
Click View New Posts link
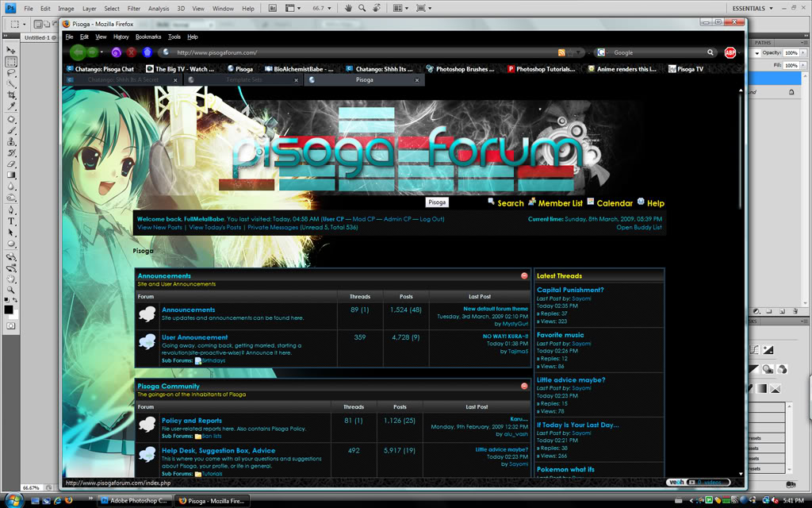(x=159, y=227)
